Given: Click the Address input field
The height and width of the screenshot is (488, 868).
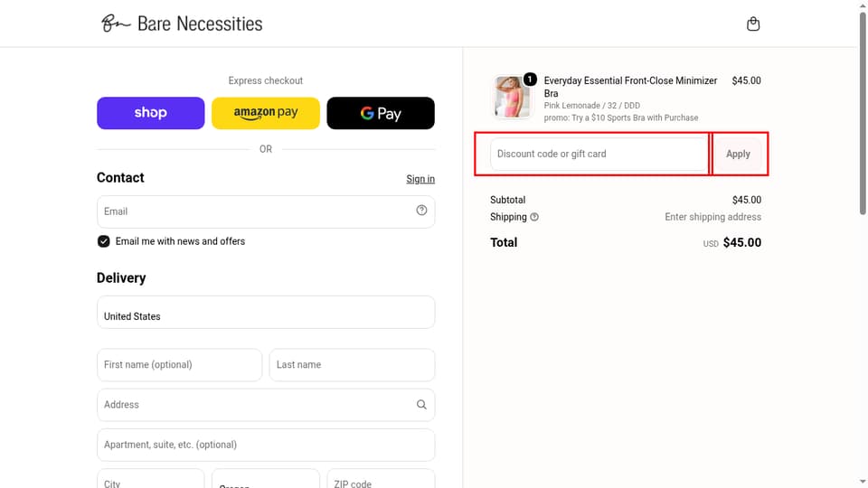Looking at the screenshot, I should coord(266,405).
